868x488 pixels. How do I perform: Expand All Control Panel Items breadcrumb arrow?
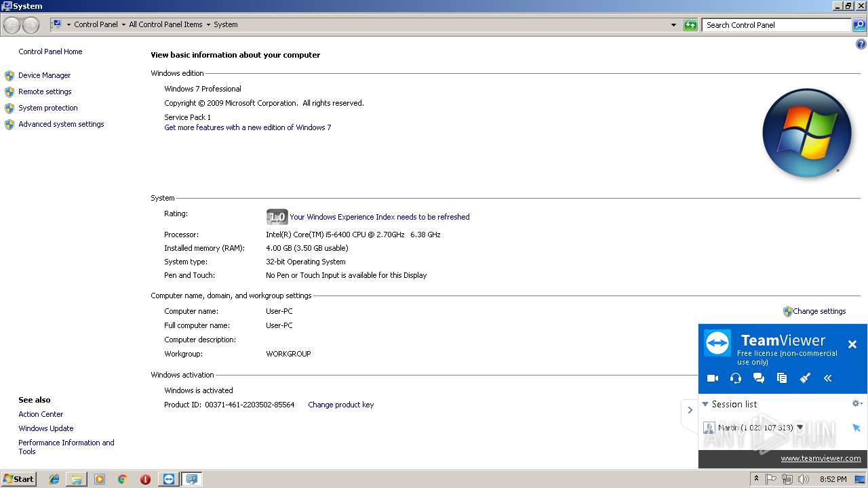tap(208, 24)
